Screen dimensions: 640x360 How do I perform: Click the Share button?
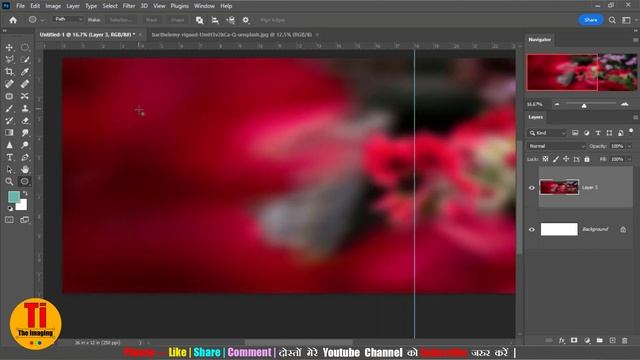(x=591, y=20)
